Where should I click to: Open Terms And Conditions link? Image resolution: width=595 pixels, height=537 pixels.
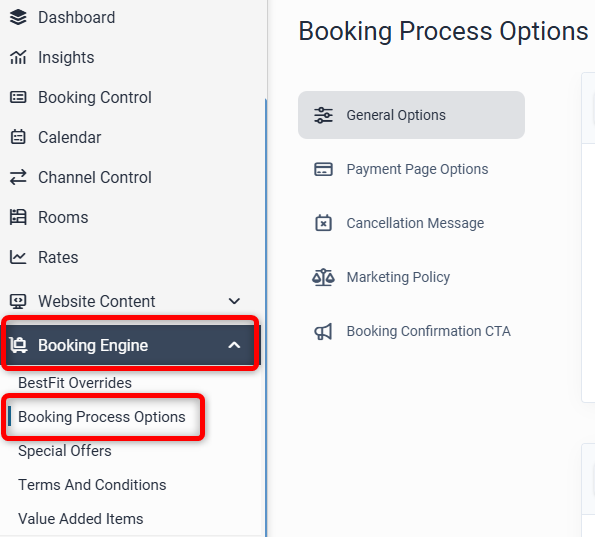(92, 485)
